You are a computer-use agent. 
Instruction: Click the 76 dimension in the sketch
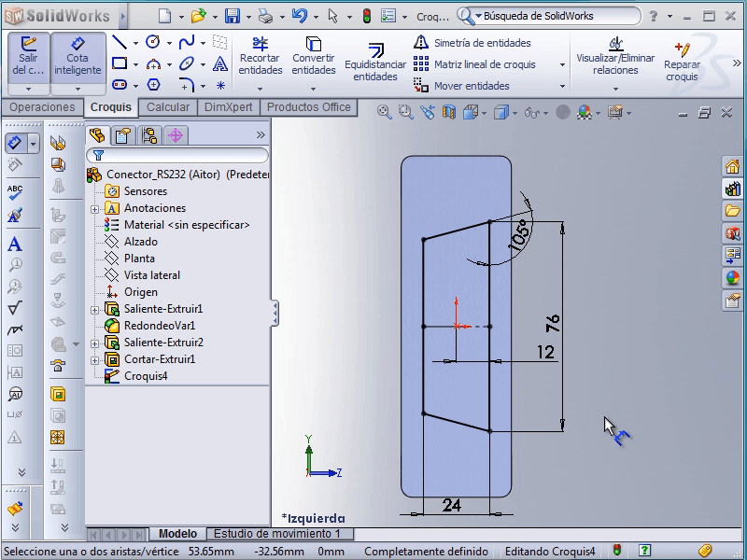(553, 324)
